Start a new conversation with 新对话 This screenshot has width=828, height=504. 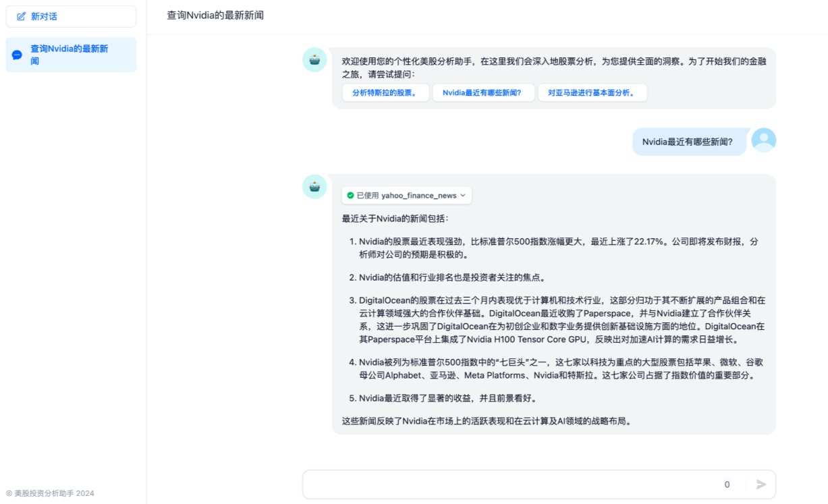(71, 16)
